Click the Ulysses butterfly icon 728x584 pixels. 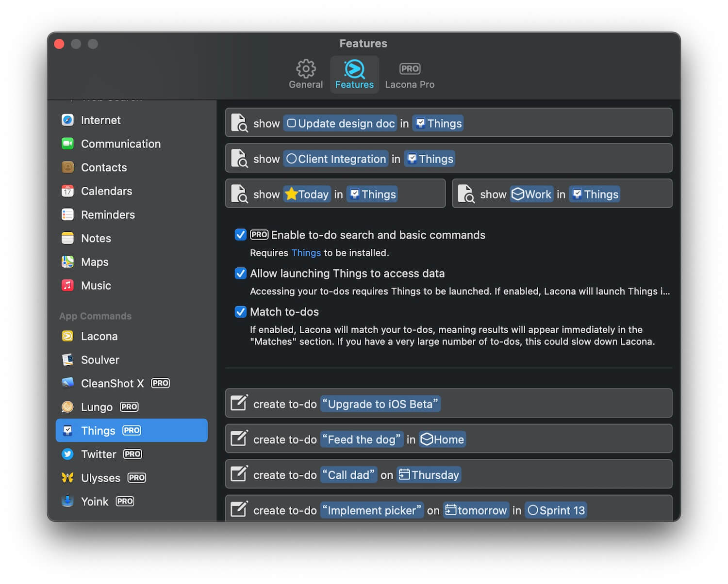(67, 478)
